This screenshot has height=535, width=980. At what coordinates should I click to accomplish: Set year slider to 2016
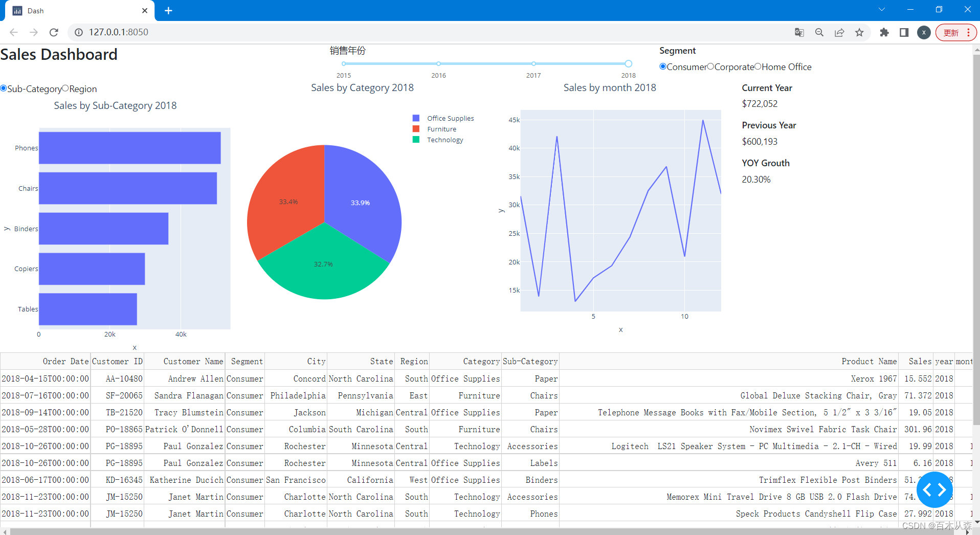click(438, 64)
